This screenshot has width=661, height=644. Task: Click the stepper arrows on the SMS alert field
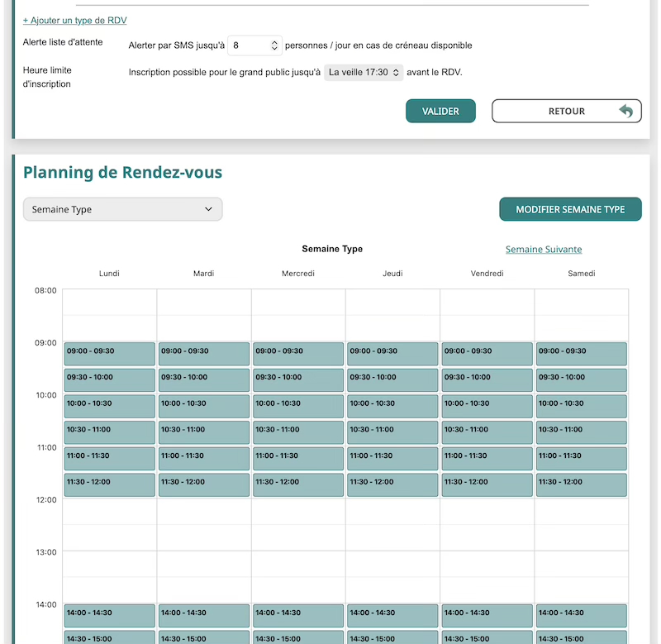coord(274,45)
